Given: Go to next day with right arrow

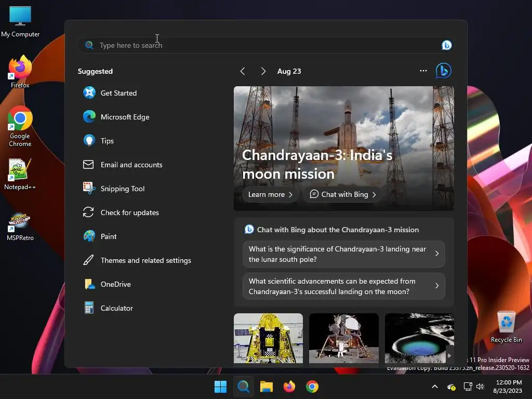Looking at the screenshot, I should click(x=263, y=71).
